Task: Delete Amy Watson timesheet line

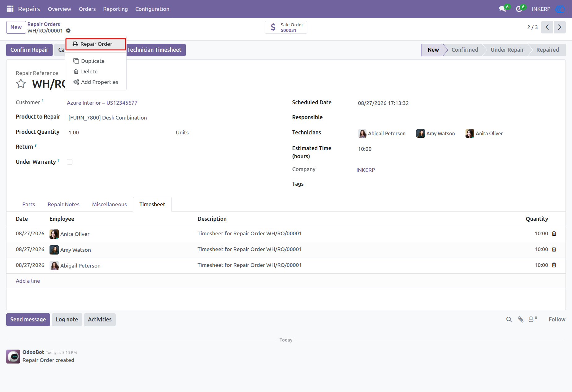Action: (x=554, y=250)
